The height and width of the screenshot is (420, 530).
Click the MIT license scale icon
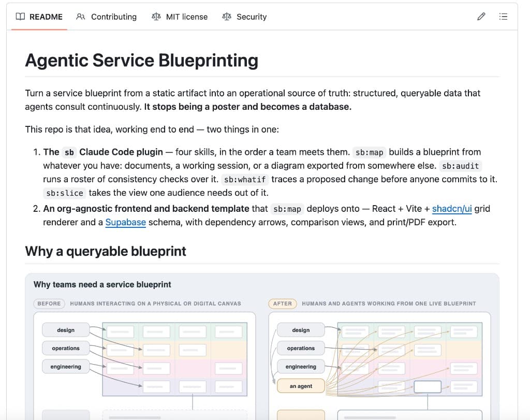pos(156,17)
